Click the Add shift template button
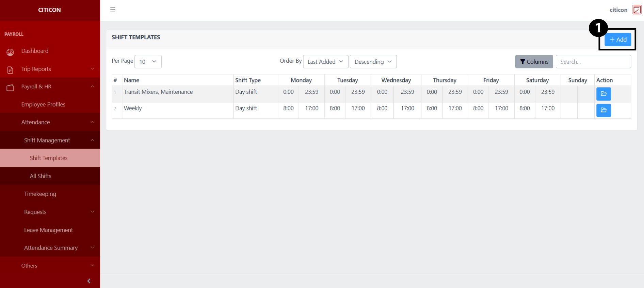The width and height of the screenshot is (644, 288). click(617, 40)
